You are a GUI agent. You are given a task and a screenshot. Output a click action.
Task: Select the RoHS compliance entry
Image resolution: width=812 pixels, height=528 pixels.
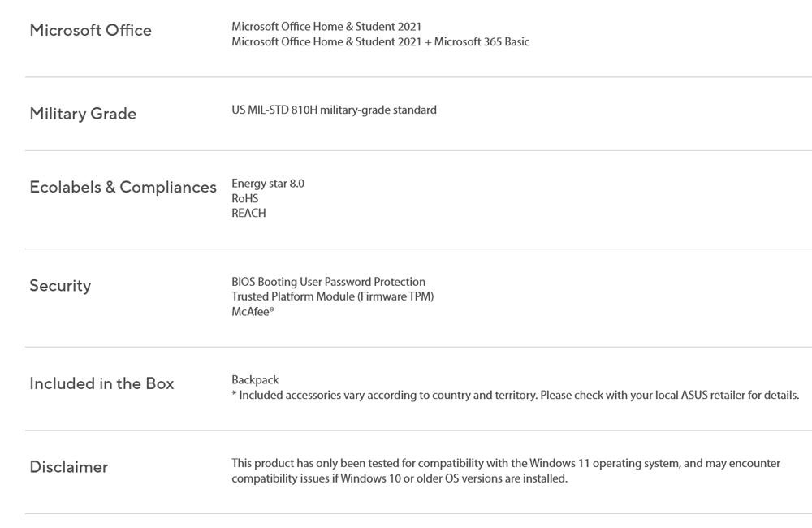244,198
